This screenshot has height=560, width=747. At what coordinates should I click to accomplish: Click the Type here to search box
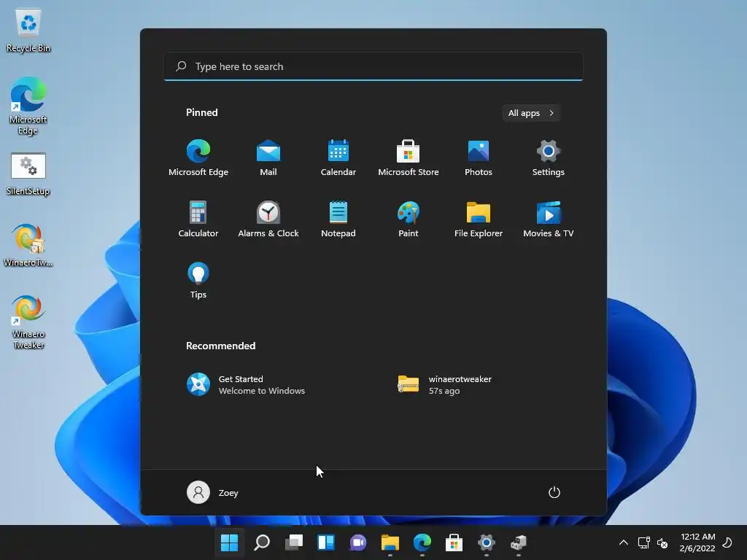pos(373,66)
